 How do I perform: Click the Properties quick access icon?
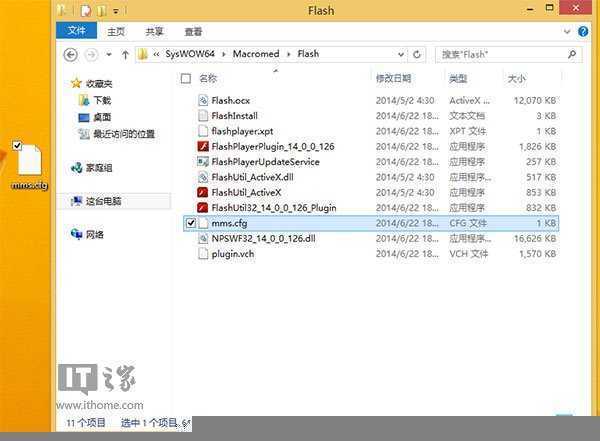point(86,11)
